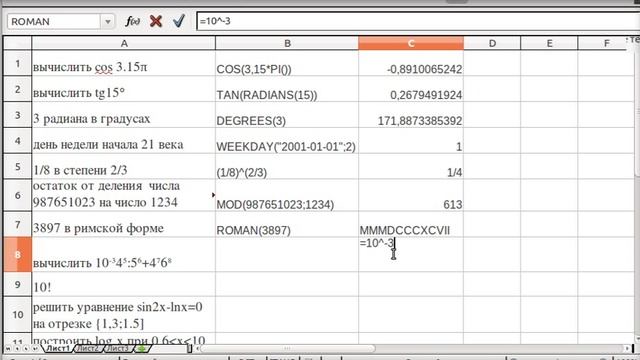Viewport: 640px width, 360px height.
Task: Click cell with ROMAN(3897)
Action: click(287, 224)
